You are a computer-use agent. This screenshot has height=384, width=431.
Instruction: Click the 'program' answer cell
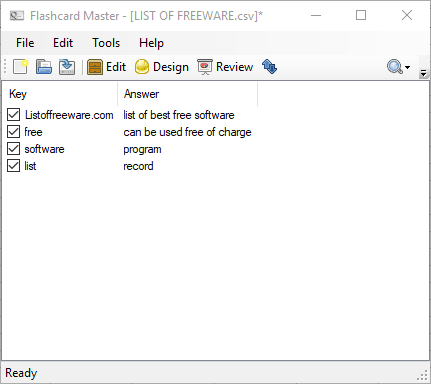[x=142, y=149]
